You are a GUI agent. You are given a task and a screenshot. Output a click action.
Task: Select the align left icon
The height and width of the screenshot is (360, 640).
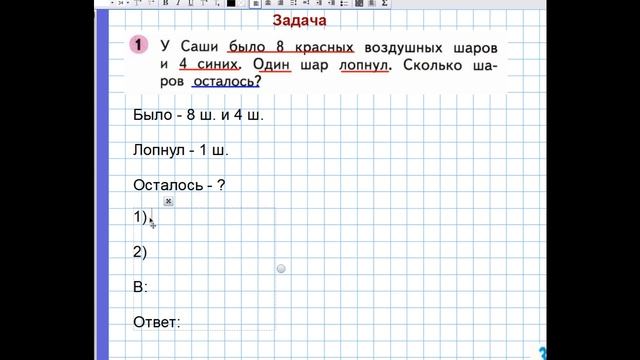256,3
